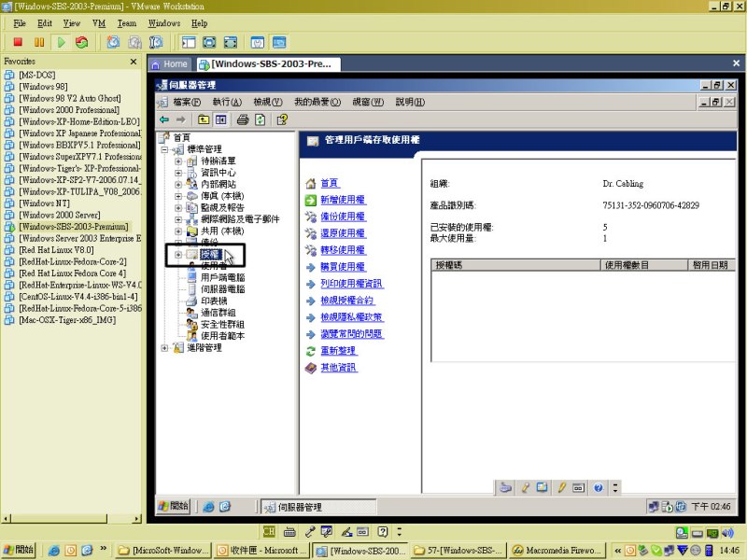The width and height of the screenshot is (747, 560).
Task: Select 使用者範本 in the console tree
Action: click(222, 336)
